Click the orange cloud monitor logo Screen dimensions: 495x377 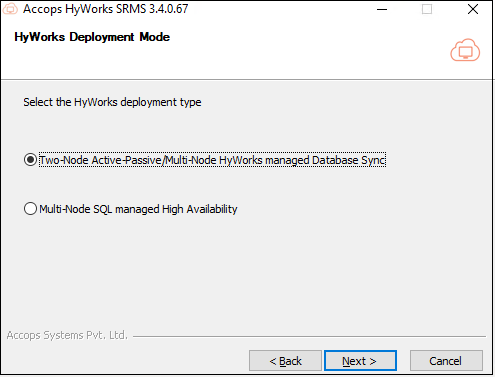click(x=465, y=50)
